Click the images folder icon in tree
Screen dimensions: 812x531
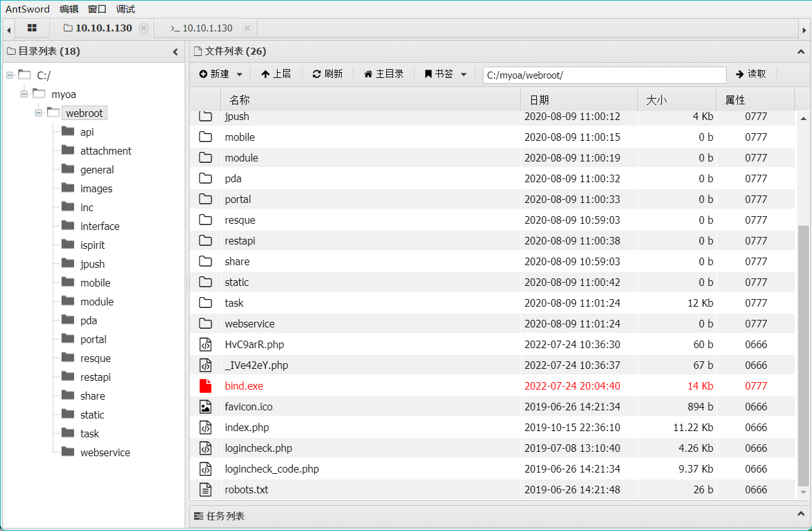68,188
